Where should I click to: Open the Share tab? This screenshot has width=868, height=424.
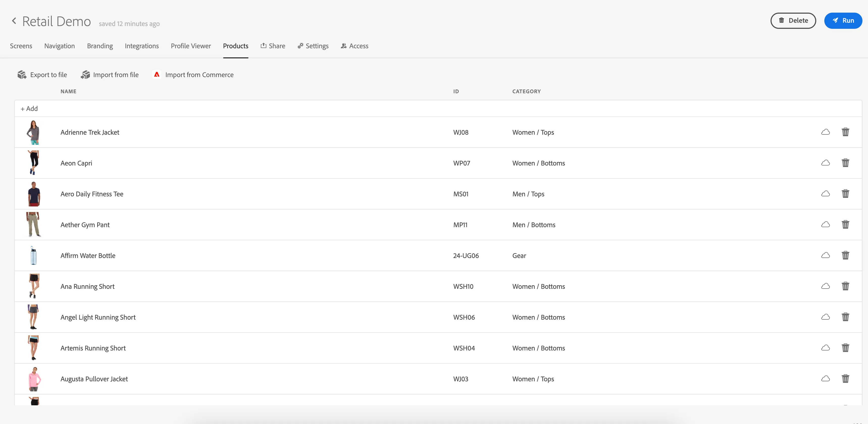(x=273, y=46)
